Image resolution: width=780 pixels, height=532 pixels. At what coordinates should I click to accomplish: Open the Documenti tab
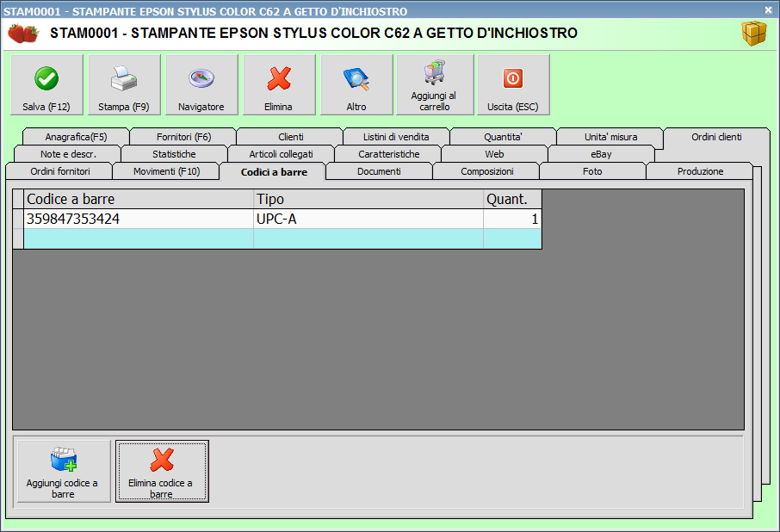tap(379, 171)
